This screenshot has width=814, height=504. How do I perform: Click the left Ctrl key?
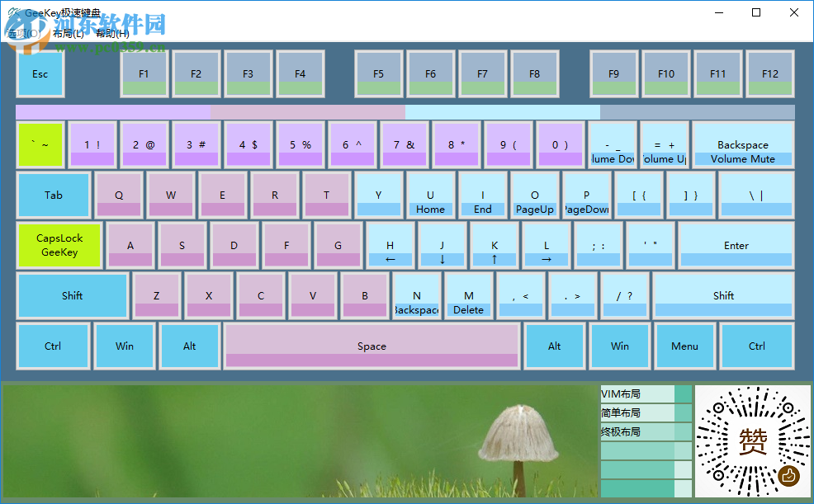coord(53,346)
